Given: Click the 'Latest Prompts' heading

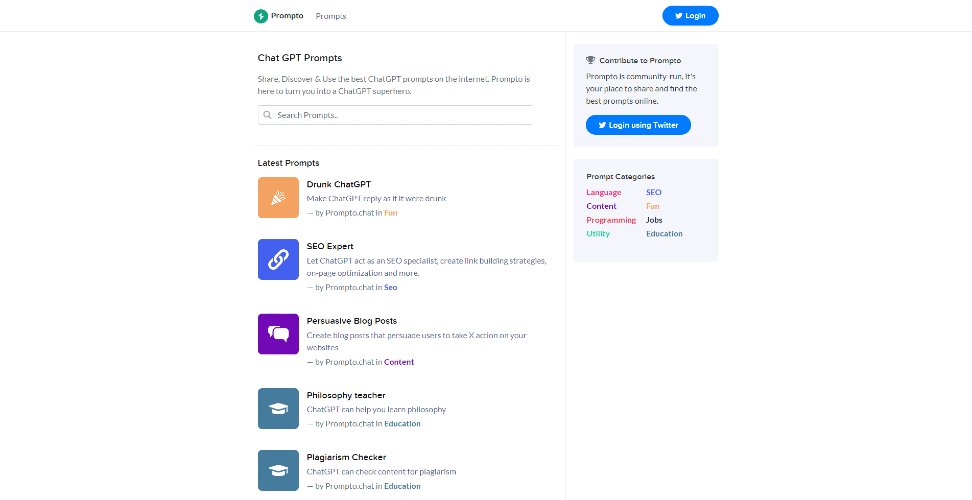Looking at the screenshot, I should 289,163.
